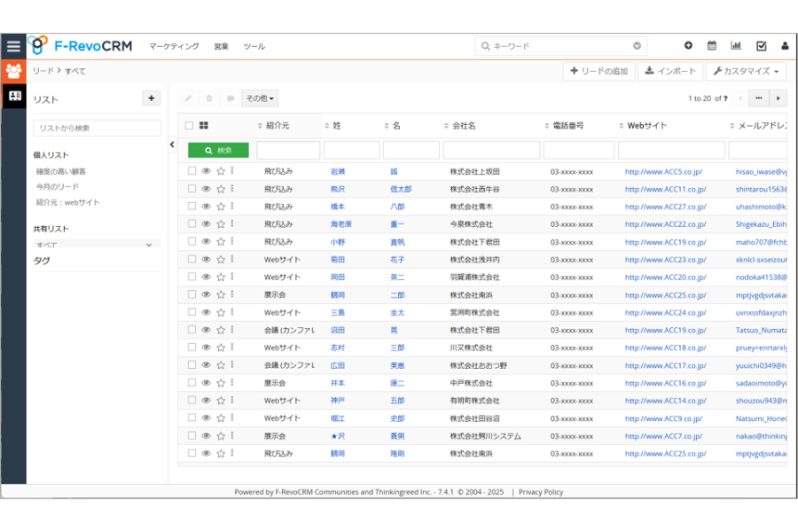This screenshot has width=798, height=532.
Task: Click the edit pencil toolbar icon
Action: coord(188,98)
